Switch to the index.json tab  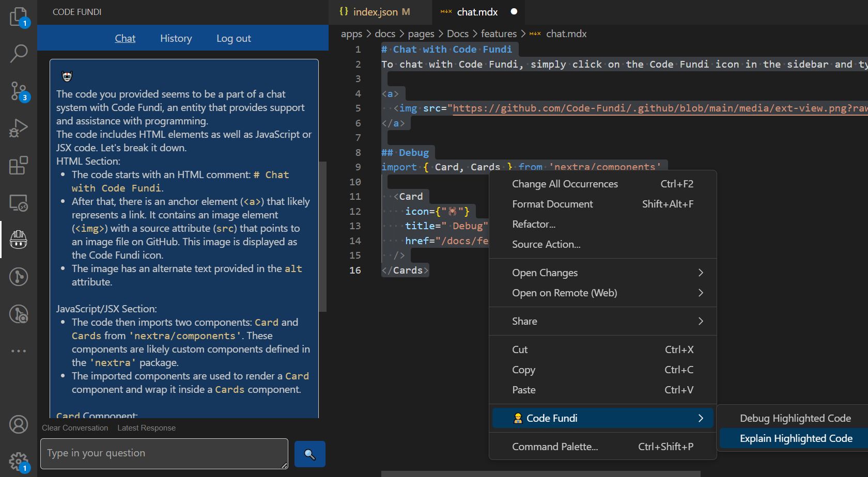tap(381, 12)
